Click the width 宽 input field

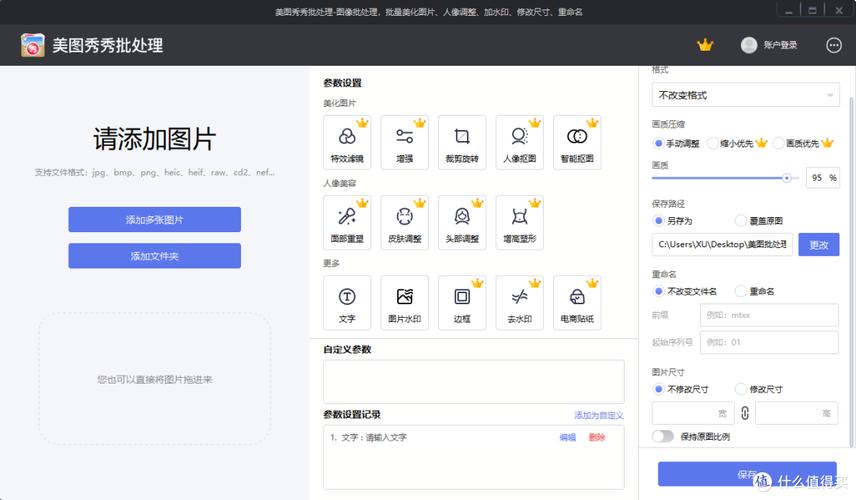692,413
